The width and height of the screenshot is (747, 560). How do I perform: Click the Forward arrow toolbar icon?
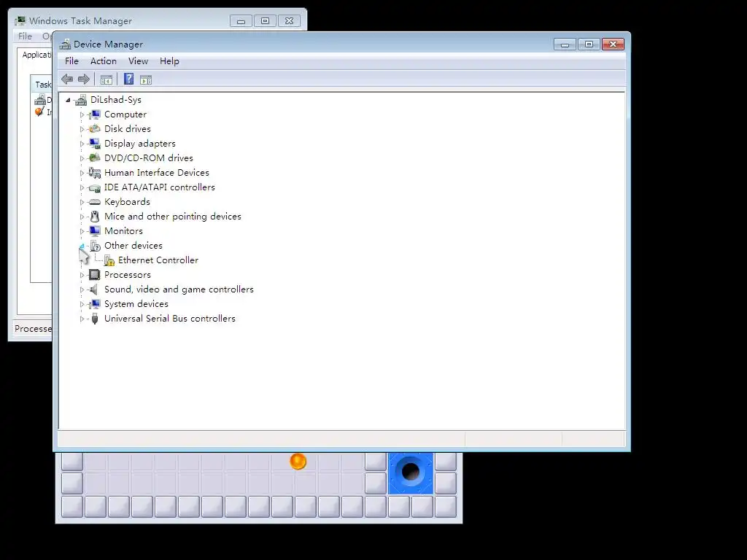pyautogui.click(x=84, y=79)
